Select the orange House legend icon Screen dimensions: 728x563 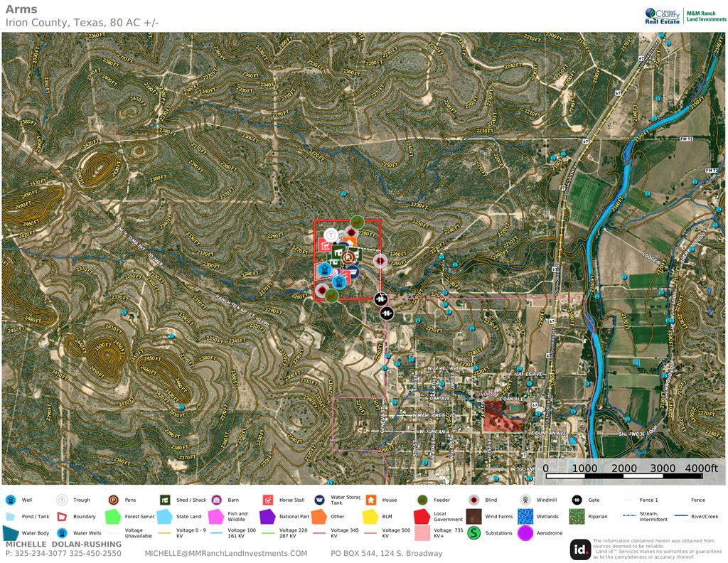pyautogui.click(x=370, y=500)
